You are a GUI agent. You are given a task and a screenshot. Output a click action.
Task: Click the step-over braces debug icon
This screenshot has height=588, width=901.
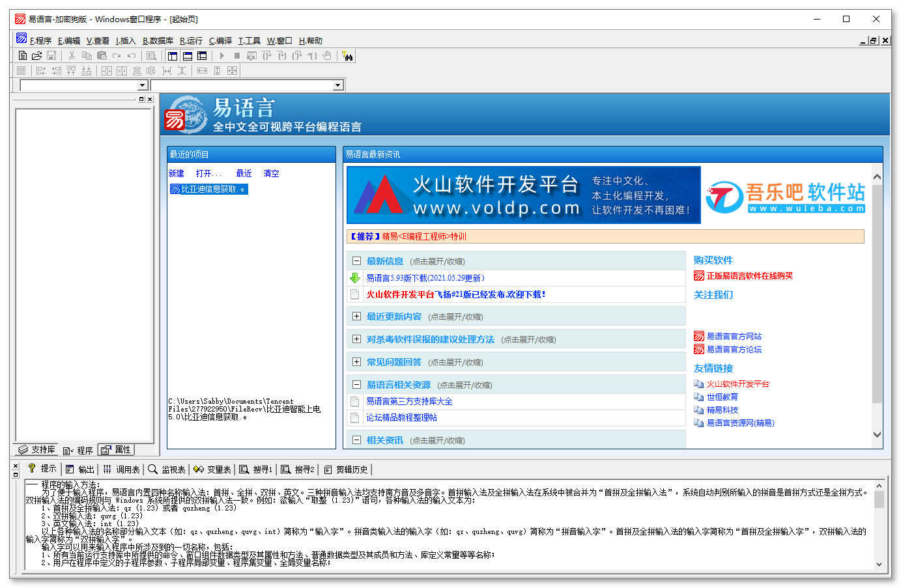(x=267, y=56)
